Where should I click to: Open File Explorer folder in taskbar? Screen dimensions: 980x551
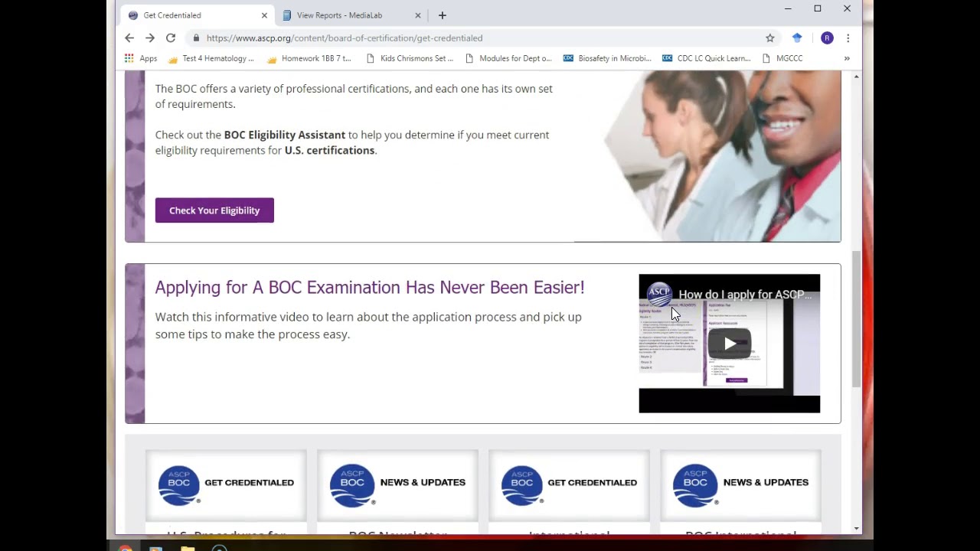[188, 547]
